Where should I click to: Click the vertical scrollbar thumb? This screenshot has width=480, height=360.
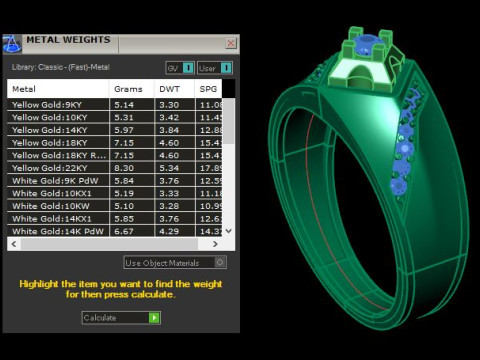coord(228,121)
